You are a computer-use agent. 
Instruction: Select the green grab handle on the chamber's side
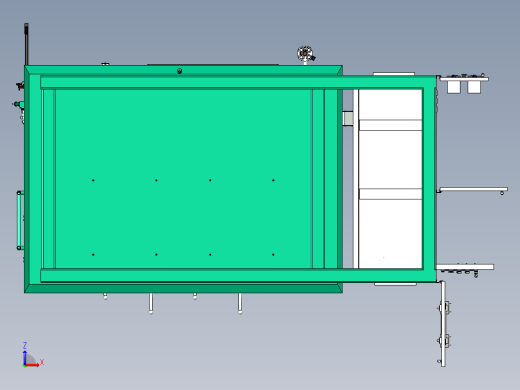(20, 220)
